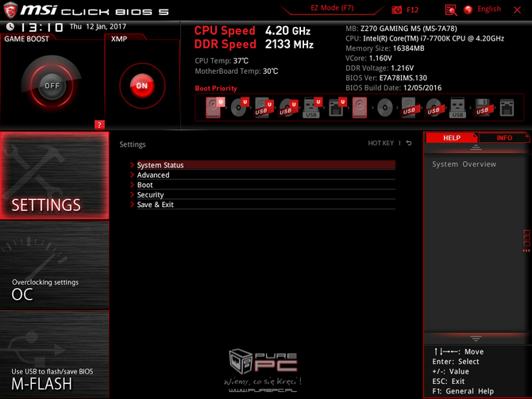
Task: Switch to EZ Mode (F7)
Action: [x=332, y=8]
